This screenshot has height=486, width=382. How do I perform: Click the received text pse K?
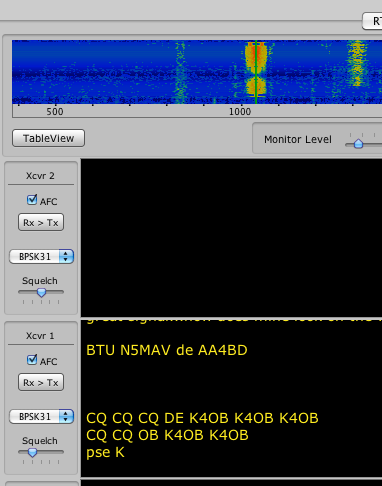(105, 453)
